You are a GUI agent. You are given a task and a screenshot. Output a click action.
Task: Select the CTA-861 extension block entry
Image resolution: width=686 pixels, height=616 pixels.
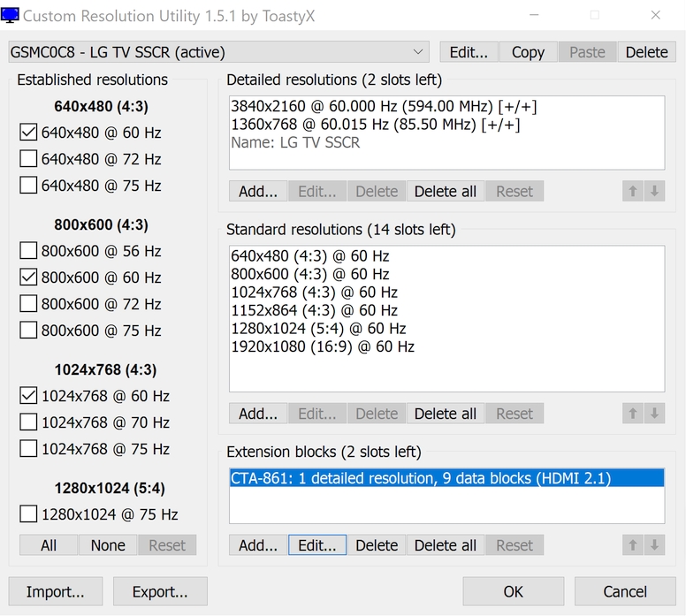421,479
